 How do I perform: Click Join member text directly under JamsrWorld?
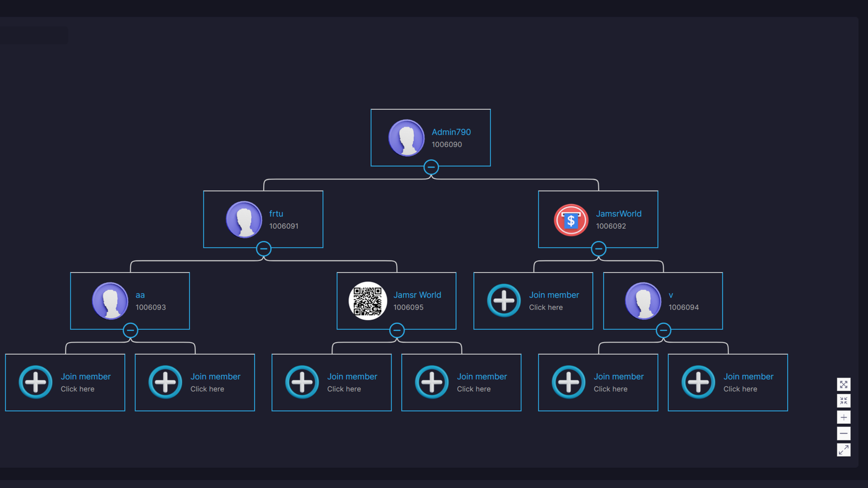click(554, 295)
